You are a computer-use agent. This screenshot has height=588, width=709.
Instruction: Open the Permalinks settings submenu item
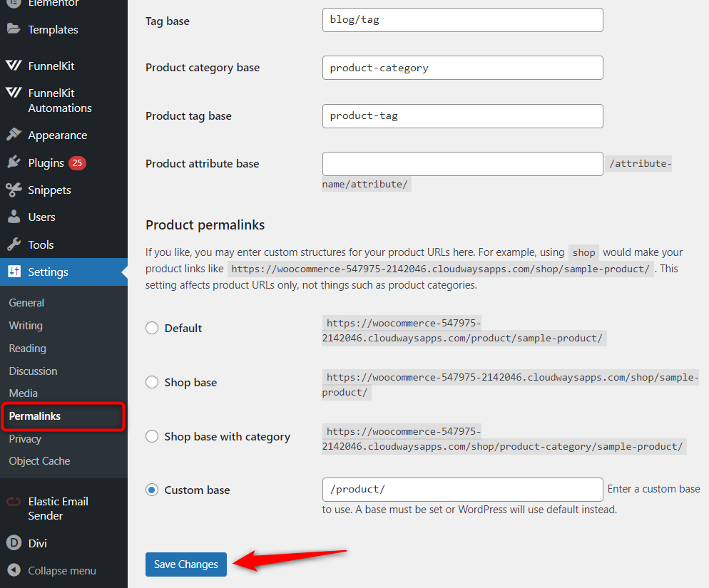click(x=35, y=416)
